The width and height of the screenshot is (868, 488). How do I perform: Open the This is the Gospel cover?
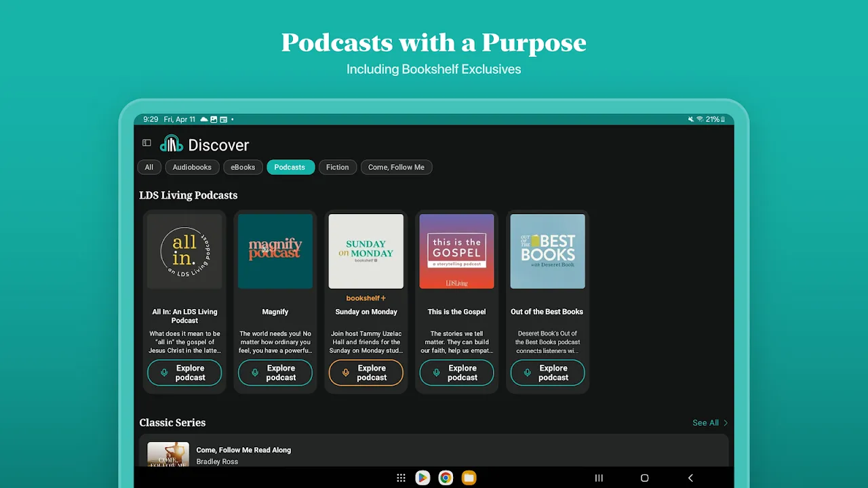pos(457,251)
